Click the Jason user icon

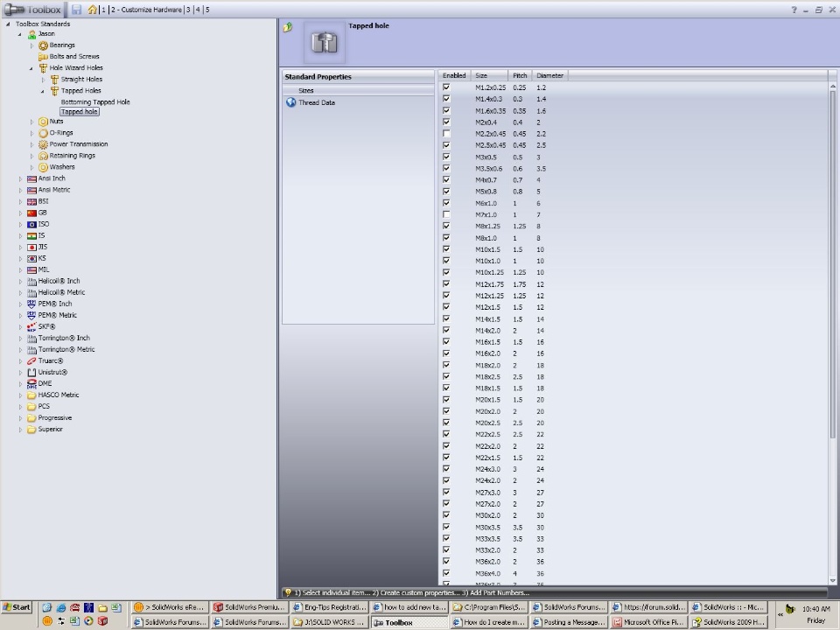[x=31, y=34]
